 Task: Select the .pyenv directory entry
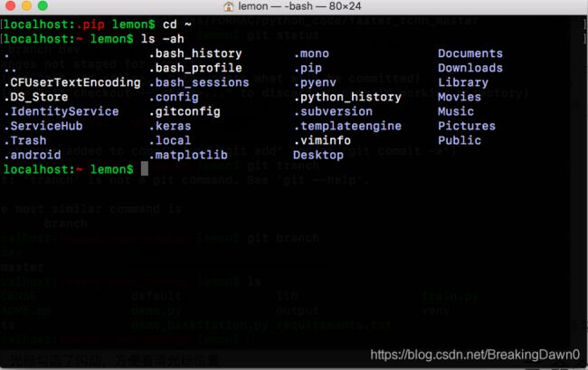(315, 82)
